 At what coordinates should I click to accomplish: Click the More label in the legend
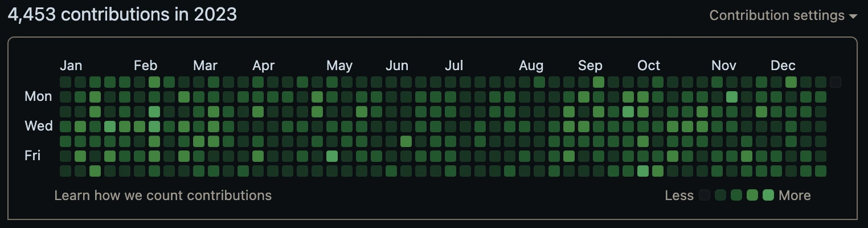795,196
